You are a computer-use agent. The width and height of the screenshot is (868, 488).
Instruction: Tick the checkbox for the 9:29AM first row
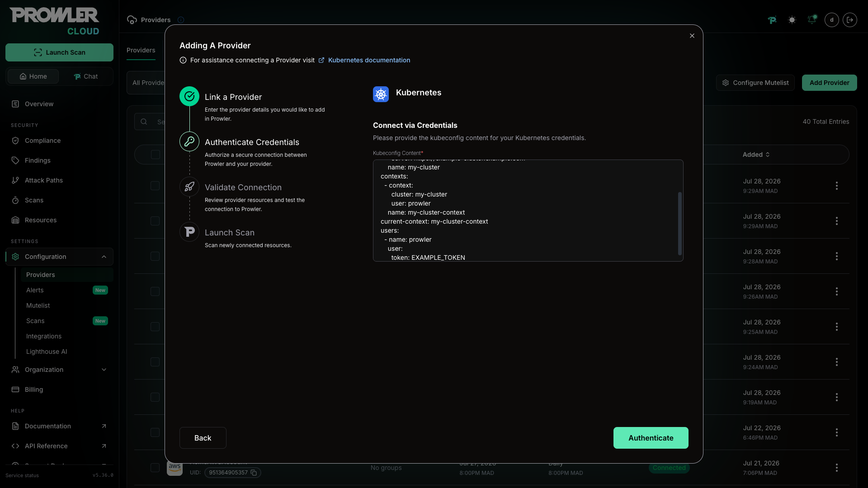[155, 186]
